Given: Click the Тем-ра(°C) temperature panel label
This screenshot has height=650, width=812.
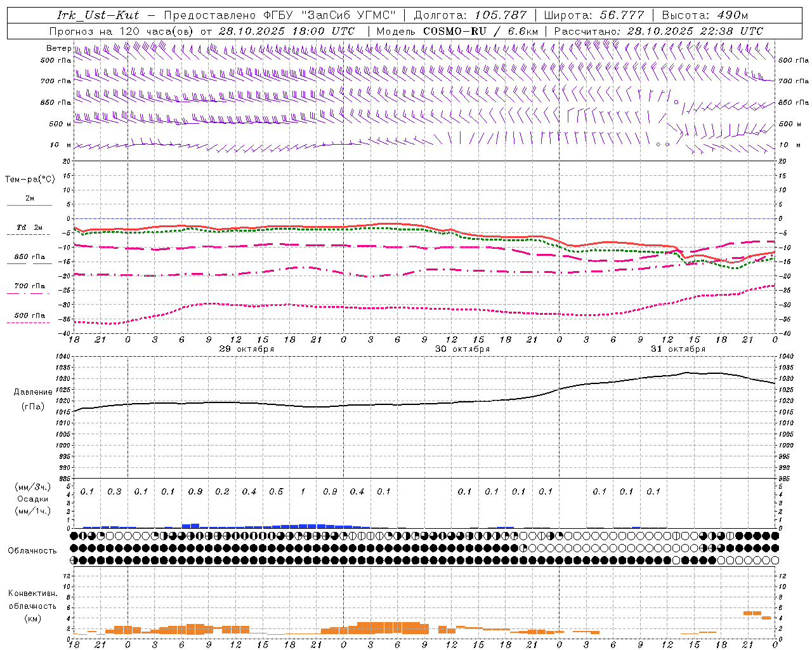Looking at the screenshot, I should coord(30,180).
